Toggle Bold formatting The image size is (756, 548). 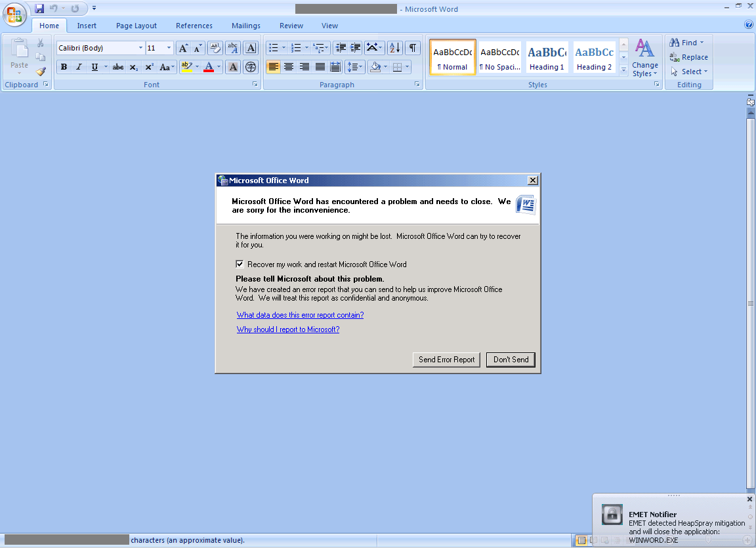click(64, 67)
